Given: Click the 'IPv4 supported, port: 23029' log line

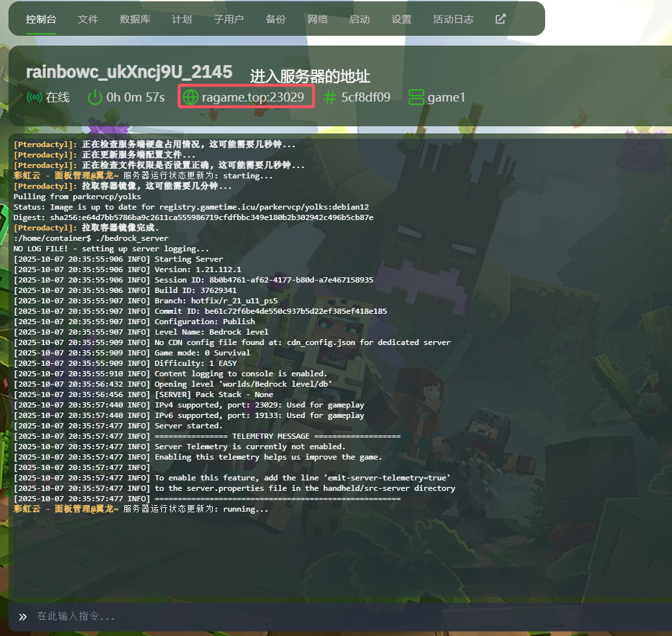Looking at the screenshot, I should point(189,405).
